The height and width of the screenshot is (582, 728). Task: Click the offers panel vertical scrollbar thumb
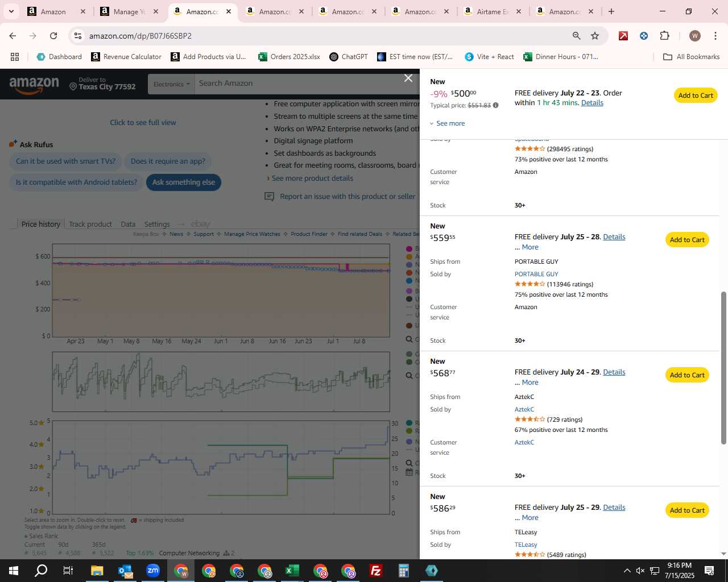click(x=723, y=368)
